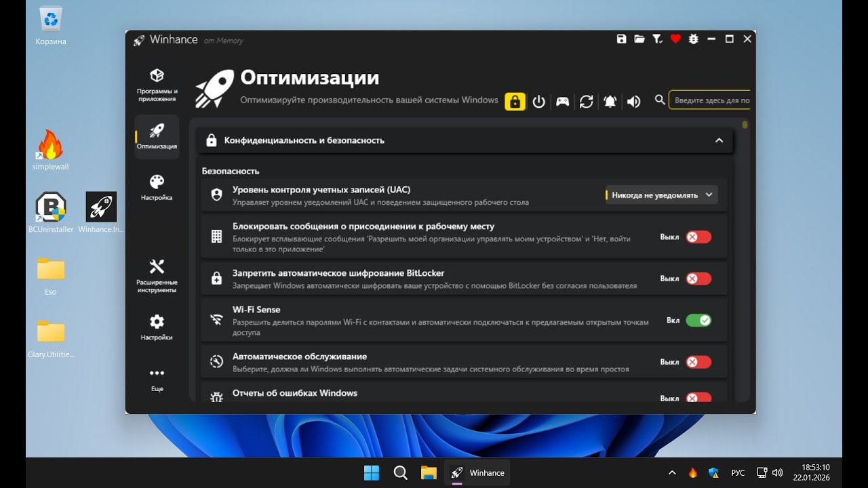Jump to the update arrows section icon
868x488 pixels.
tap(587, 102)
